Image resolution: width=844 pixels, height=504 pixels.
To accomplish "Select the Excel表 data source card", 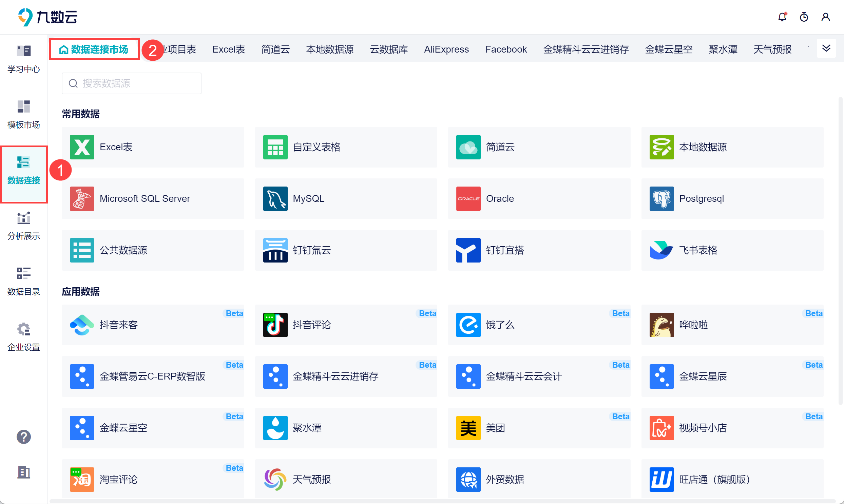I will point(153,147).
